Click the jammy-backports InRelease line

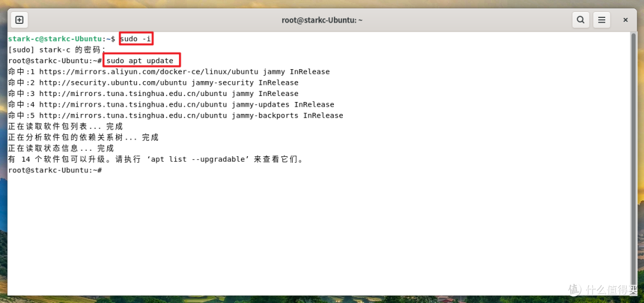point(175,115)
